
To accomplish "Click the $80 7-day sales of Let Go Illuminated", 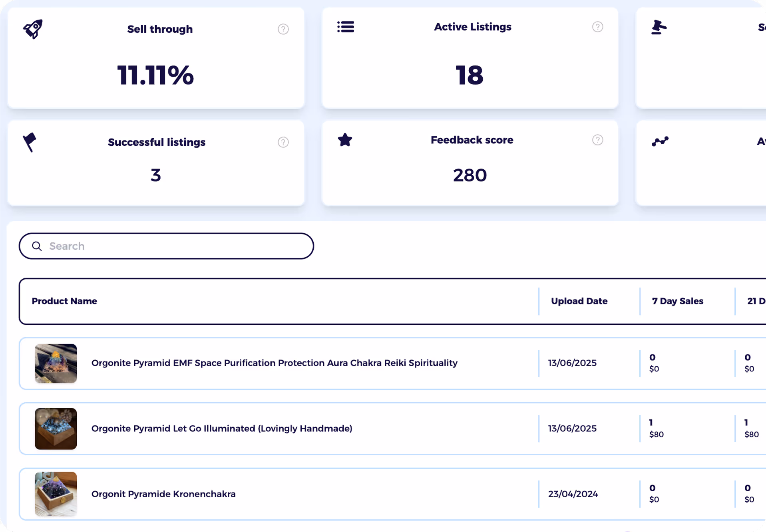I will [657, 434].
